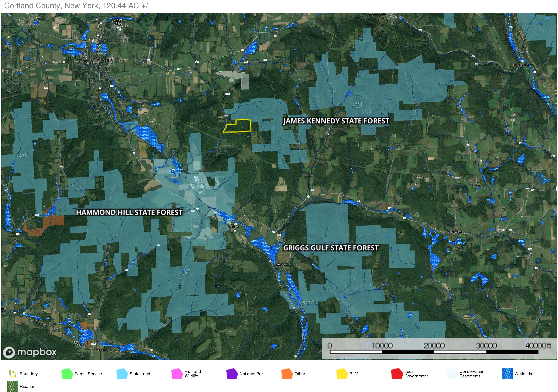Click the Boundary legend outline icon
This screenshot has width=558, height=392.
pos(13,374)
